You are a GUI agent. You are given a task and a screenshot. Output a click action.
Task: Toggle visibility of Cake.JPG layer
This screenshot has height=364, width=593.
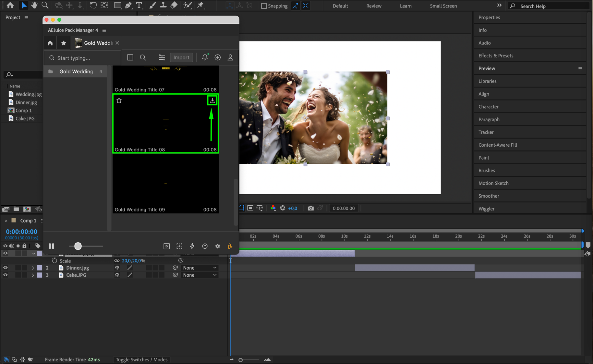tap(5, 275)
